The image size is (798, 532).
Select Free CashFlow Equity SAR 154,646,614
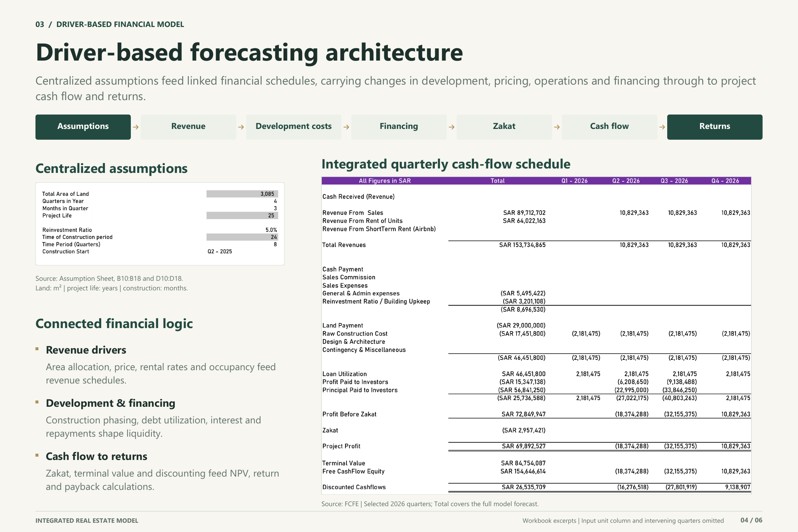click(523, 471)
